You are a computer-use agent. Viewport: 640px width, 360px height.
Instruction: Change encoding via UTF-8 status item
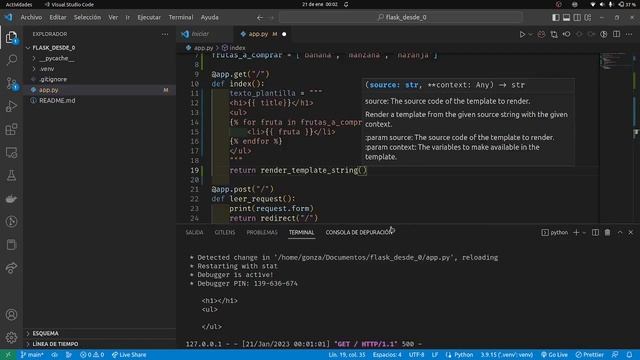[416, 355]
